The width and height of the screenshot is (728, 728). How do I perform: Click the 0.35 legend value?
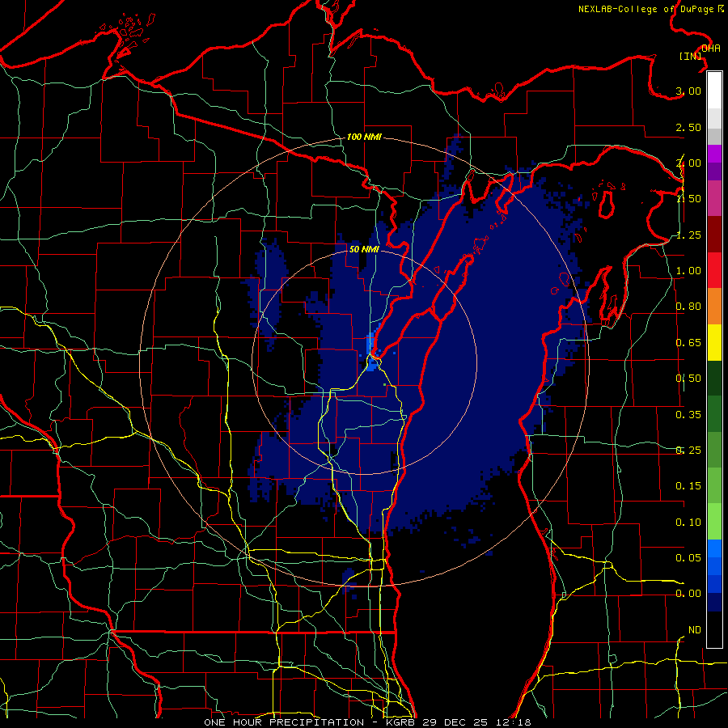click(688, 415)
